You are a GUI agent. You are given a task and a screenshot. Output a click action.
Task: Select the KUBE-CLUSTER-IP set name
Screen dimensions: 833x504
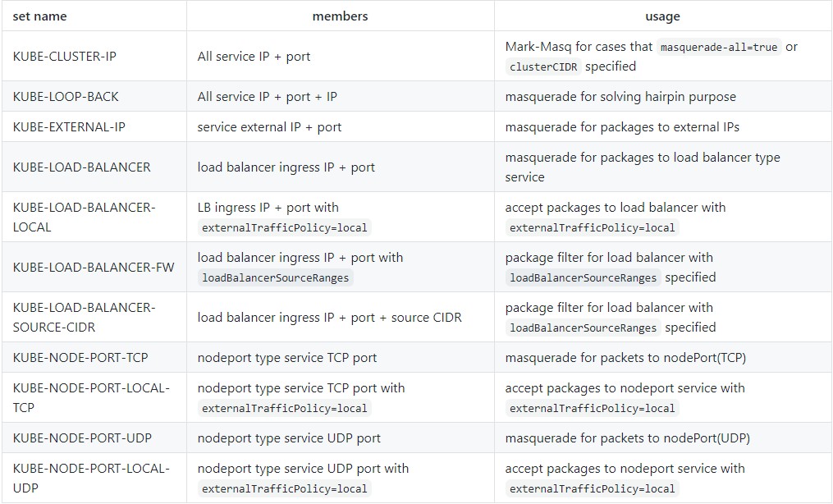(66, 55)
